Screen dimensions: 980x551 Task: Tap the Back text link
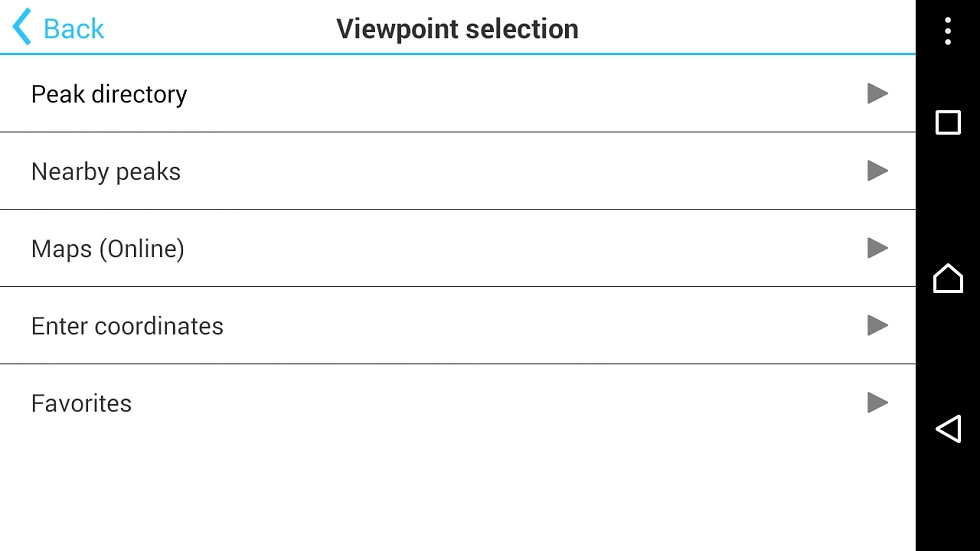click(x=74, y=29)
